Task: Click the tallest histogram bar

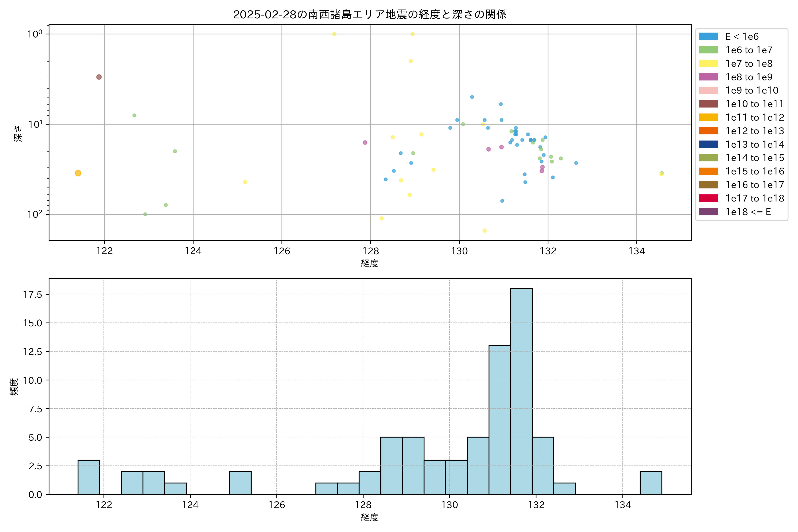Action: coord(521,391)
